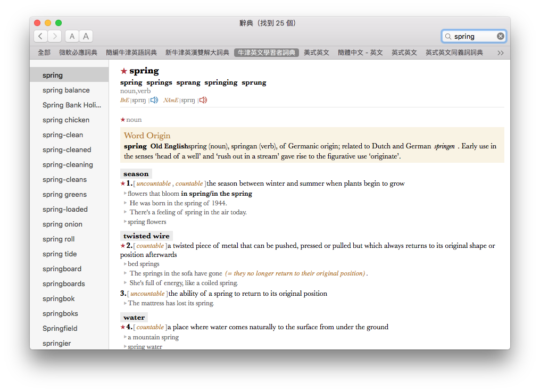Image resolution: width=540 pixels, height=392 pixels.
Task: Open the 'Spring Bank Holi...' entry
Action: [x=69, y=105]
